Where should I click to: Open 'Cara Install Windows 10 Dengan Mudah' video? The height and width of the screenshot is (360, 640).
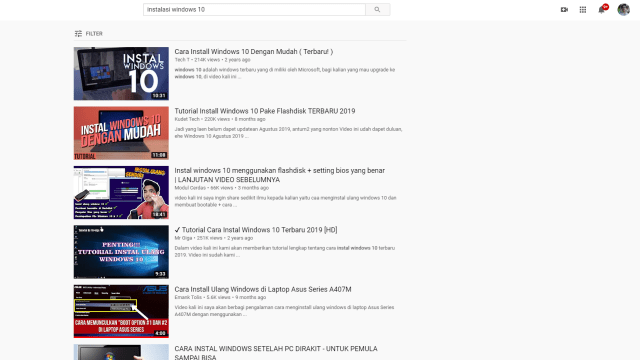click(x=254, y=51)
